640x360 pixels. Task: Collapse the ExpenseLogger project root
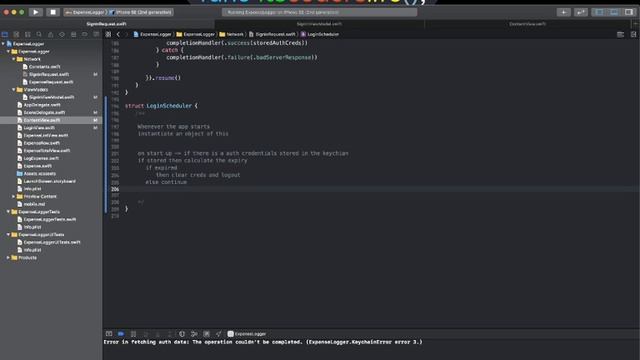click(x=3, y=44)
